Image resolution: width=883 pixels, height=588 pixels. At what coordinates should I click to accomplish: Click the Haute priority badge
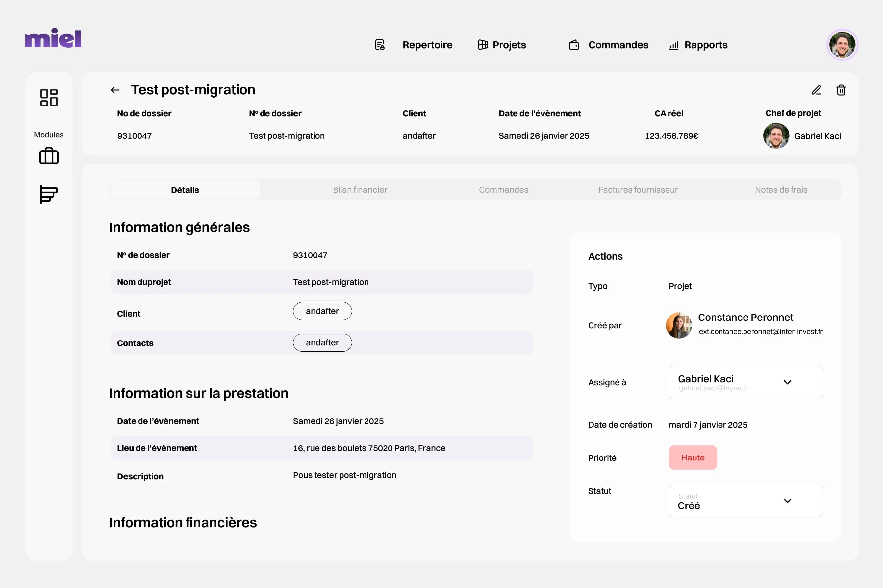pyautogui.click(x=693, y=458)
